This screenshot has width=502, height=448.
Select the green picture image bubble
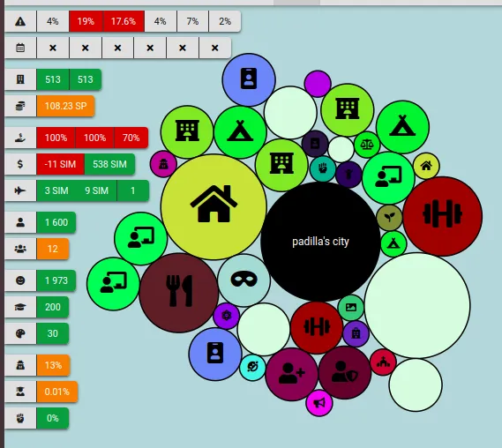click(x=351, y=308)
